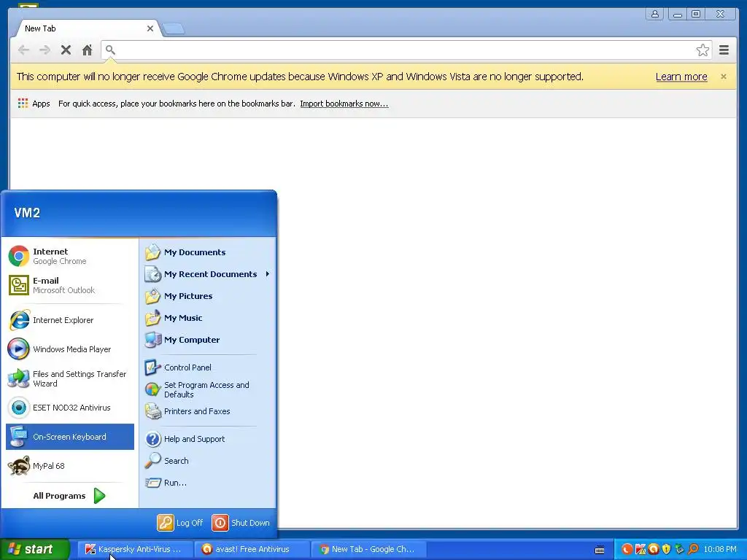Open Set Program Access and Defaults
747x560 pixels.
(207, 389)
